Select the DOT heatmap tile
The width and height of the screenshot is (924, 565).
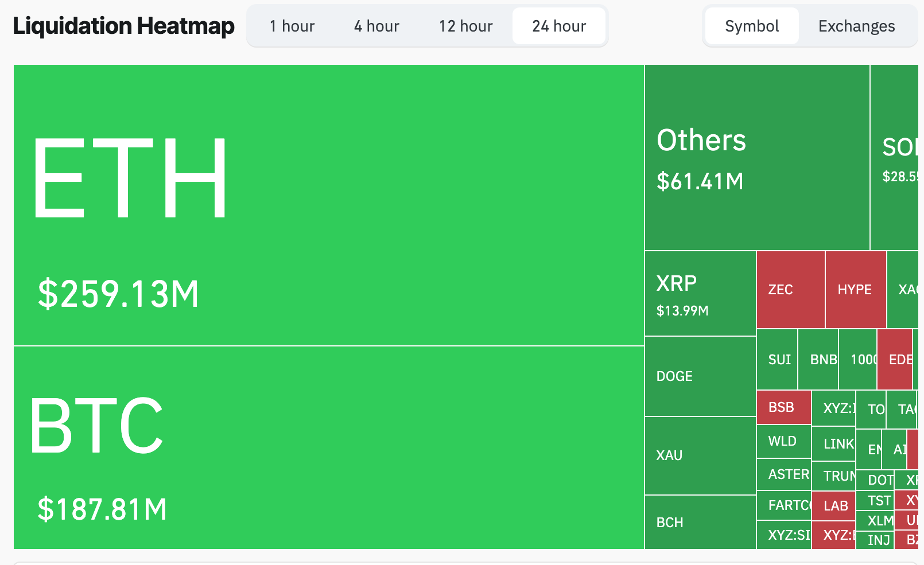[x=875, y=480]
